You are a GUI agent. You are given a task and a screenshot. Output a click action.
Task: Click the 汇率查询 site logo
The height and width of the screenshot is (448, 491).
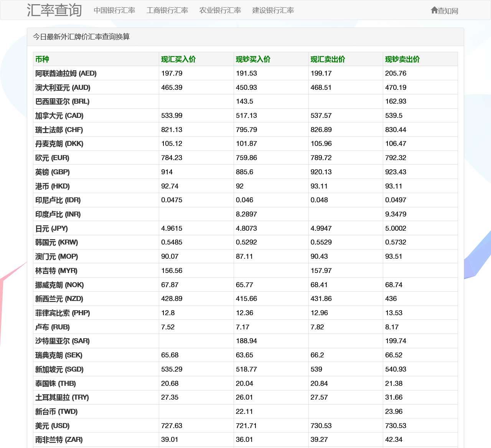point(54,10)
